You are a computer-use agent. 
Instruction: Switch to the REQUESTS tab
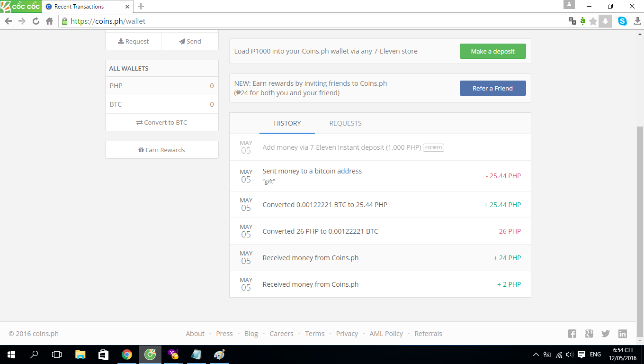[x=345, y=123]
